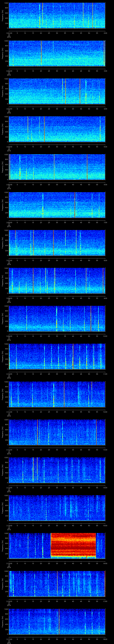
Task: Select the 2:05:00 start time label
Action: 9,184
